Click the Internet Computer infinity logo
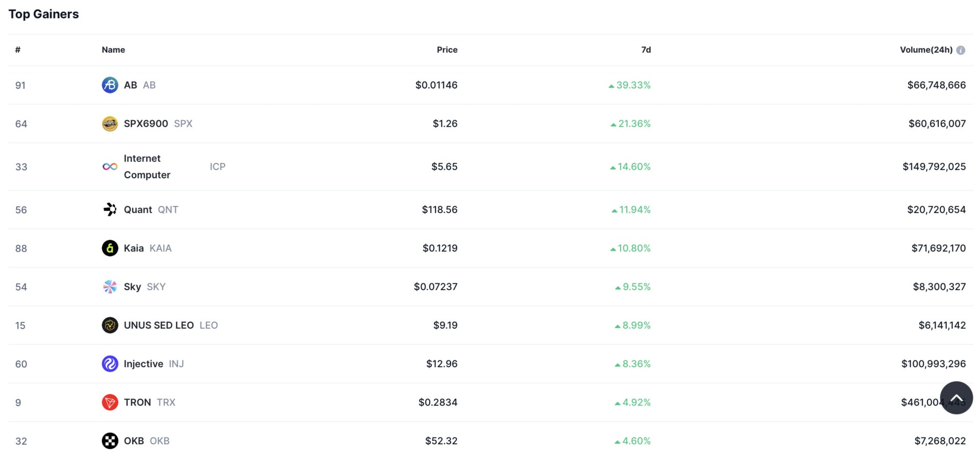The image size is (980, 457). [110, 166]
